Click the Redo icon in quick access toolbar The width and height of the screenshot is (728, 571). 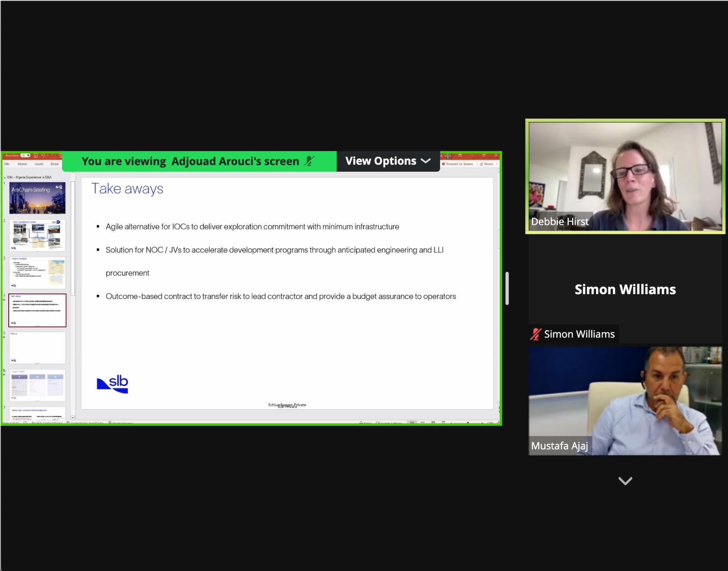[53, 156]
